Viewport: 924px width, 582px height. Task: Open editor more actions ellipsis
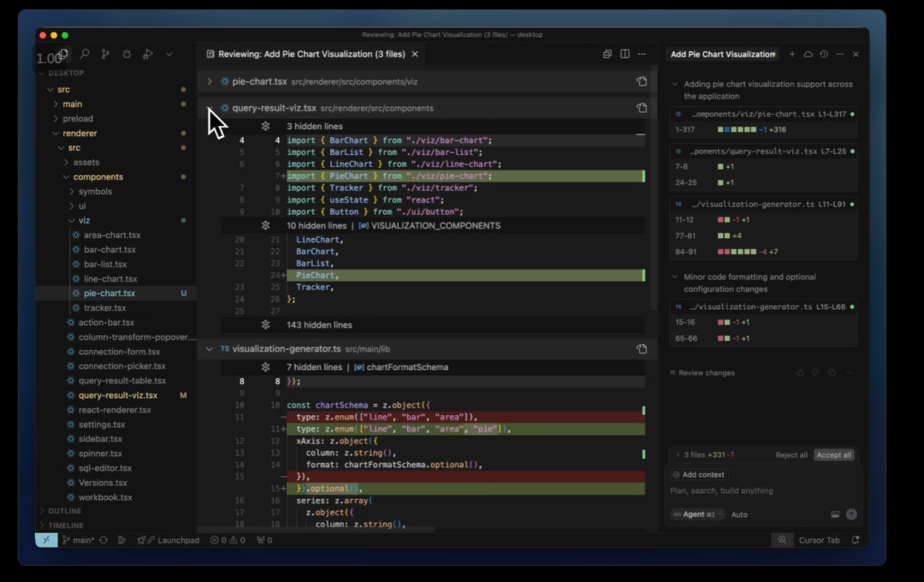642,54
